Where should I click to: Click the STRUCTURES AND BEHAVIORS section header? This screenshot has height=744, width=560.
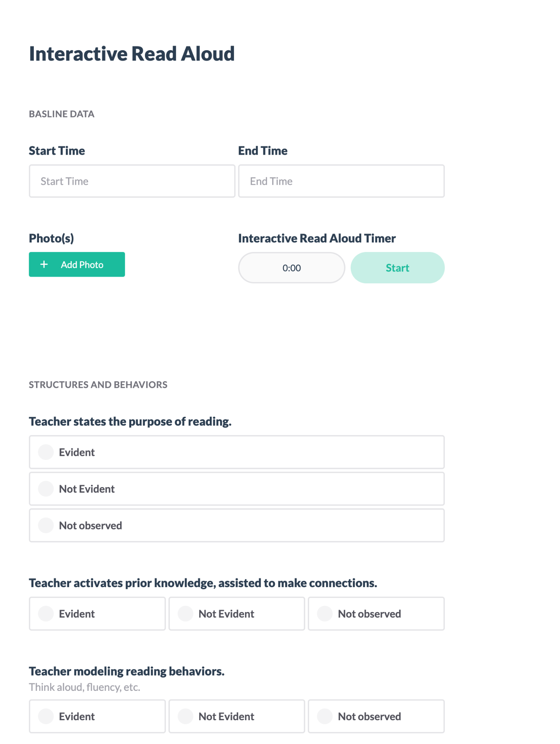point(98,384)
